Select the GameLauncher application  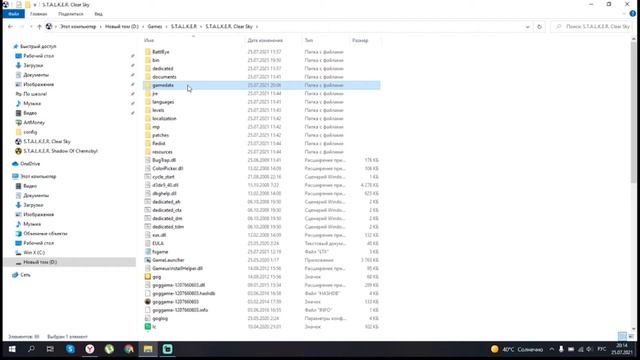pyautogui.click(x=168, y=260)
